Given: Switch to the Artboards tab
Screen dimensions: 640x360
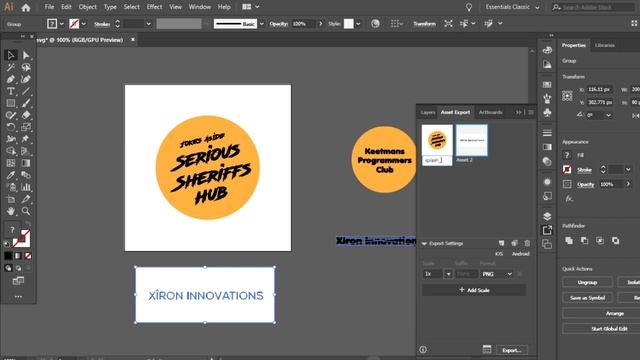Looking at the screenshot, I should 491,112.
